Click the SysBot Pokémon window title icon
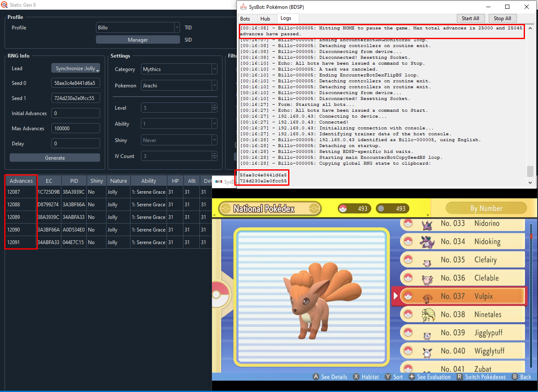Screen dimensions: 538x392 [x=243, y=7]
